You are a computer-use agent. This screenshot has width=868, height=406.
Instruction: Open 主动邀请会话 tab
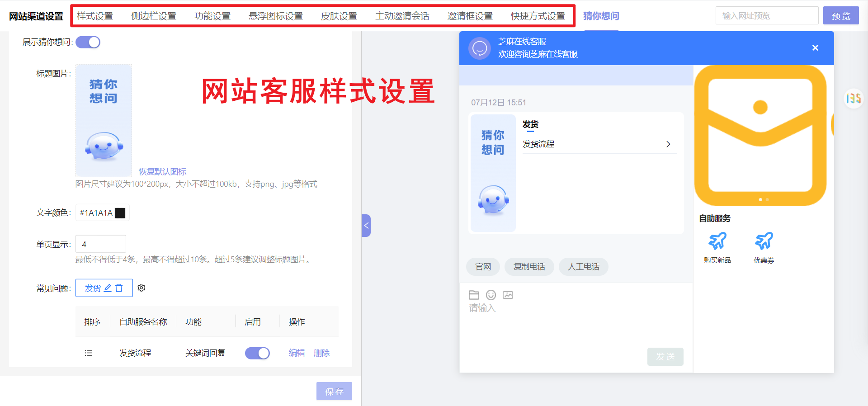pos(402,16)
